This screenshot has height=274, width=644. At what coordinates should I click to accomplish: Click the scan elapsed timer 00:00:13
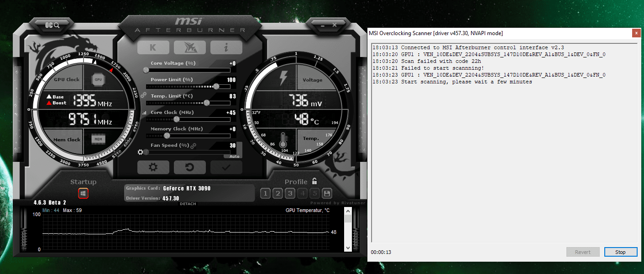(381, 252)
